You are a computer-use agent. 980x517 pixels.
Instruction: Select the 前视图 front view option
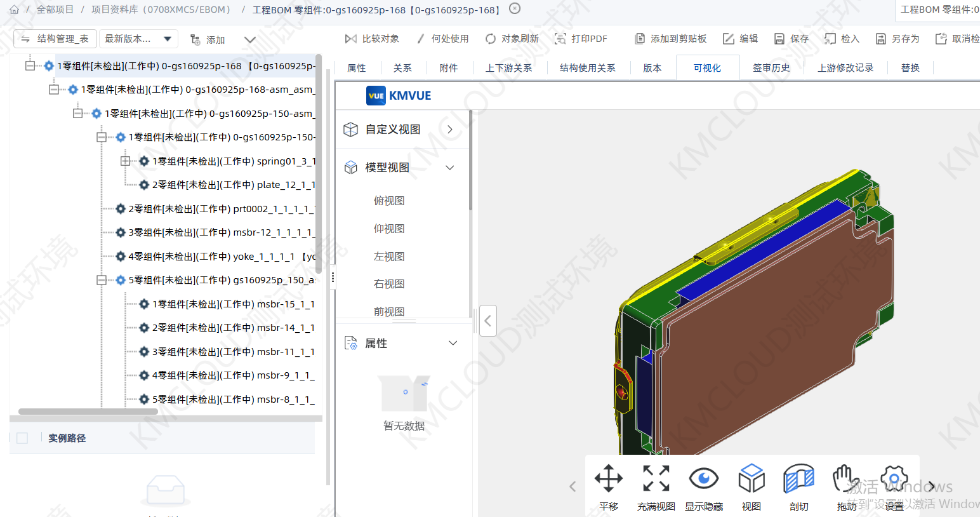point(389,311)
